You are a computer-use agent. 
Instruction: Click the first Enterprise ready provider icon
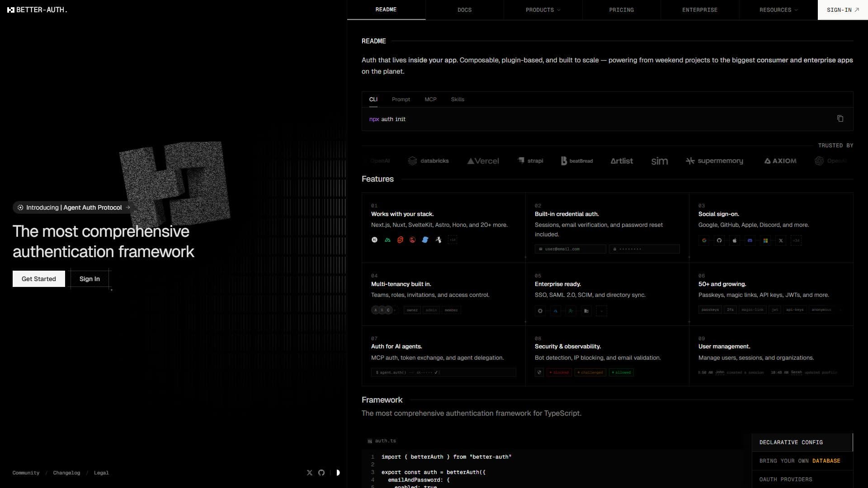coord(540,311)
